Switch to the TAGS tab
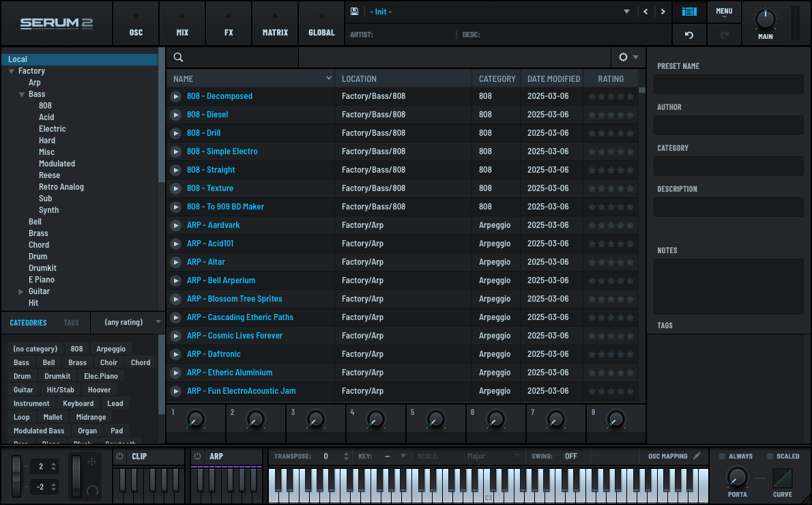The width and height of the screenshot is (812, 505). click(x=72, y=323)
